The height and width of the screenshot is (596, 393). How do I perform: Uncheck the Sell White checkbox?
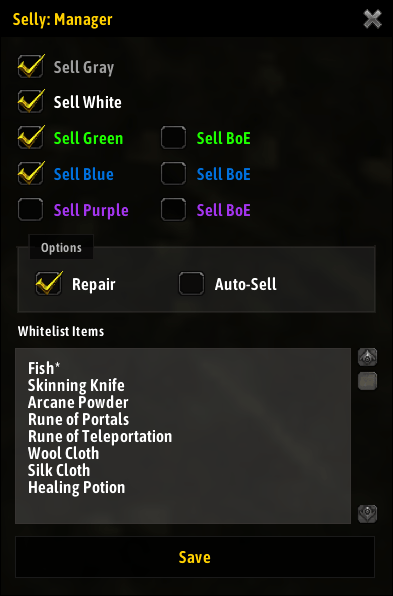pyautogui.click(x=30, y=101)
